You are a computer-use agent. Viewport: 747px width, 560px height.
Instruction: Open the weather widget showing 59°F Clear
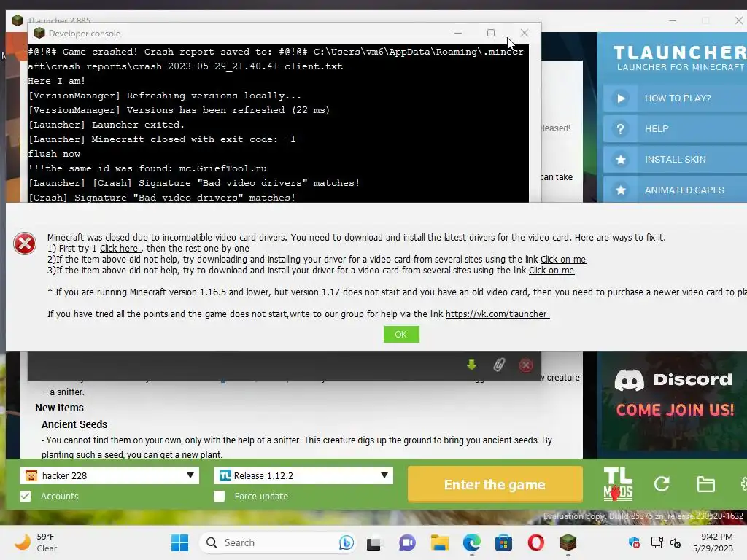pyautogui.click(x=36, y=542)
